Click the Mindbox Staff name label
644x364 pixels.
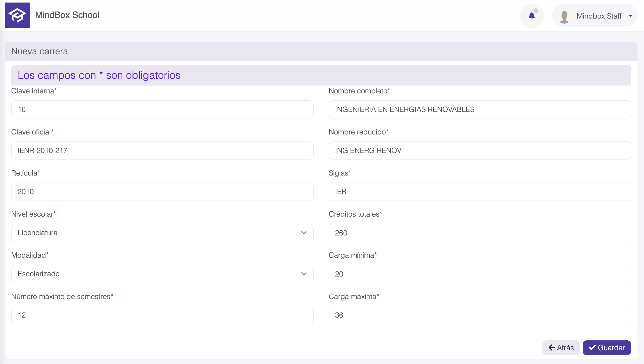pyautogui.click(x=599, y=16)
